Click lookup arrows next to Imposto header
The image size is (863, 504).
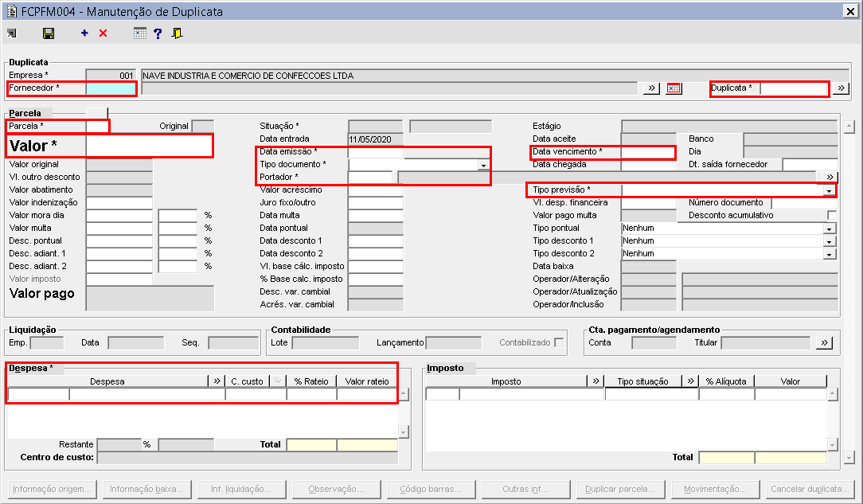pyautogui.click(x=596, y=381)
